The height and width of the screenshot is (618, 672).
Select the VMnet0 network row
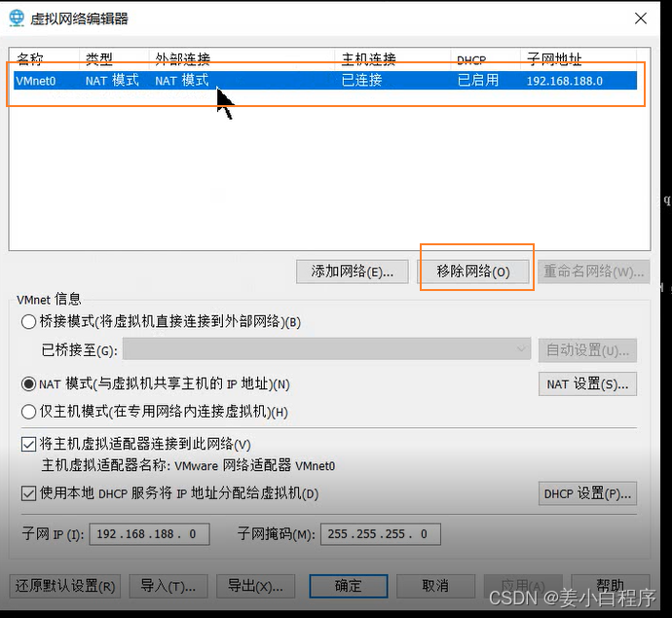(325, 81)
